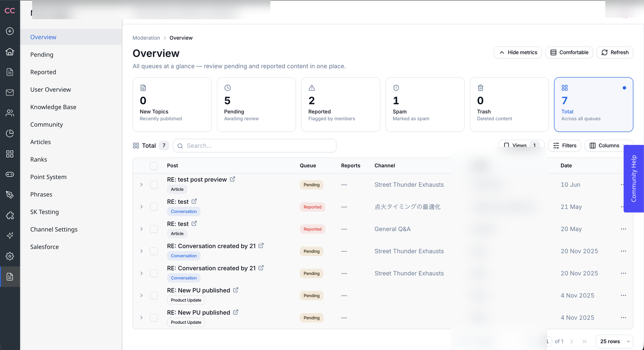This screenshot has height=350, width=644.
Task: Expand first 'RE: New PU published' row
Action: pyautogui.click(x=141, y=295)
